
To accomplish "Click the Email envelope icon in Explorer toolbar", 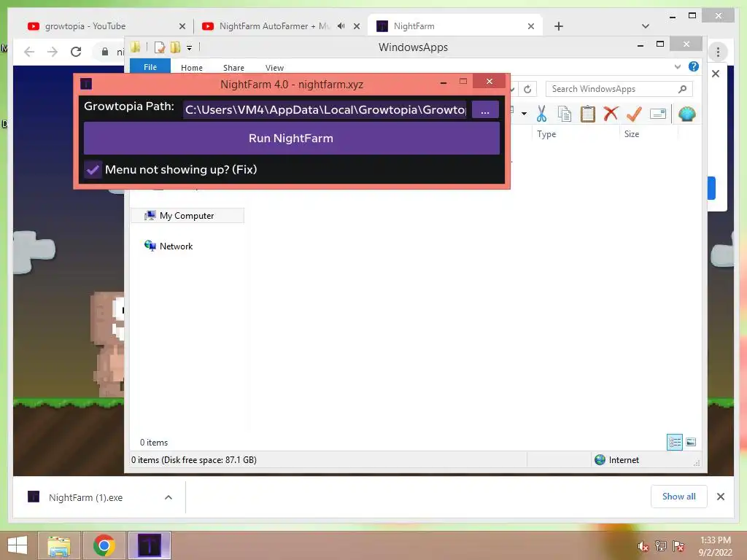I will 658,114.
